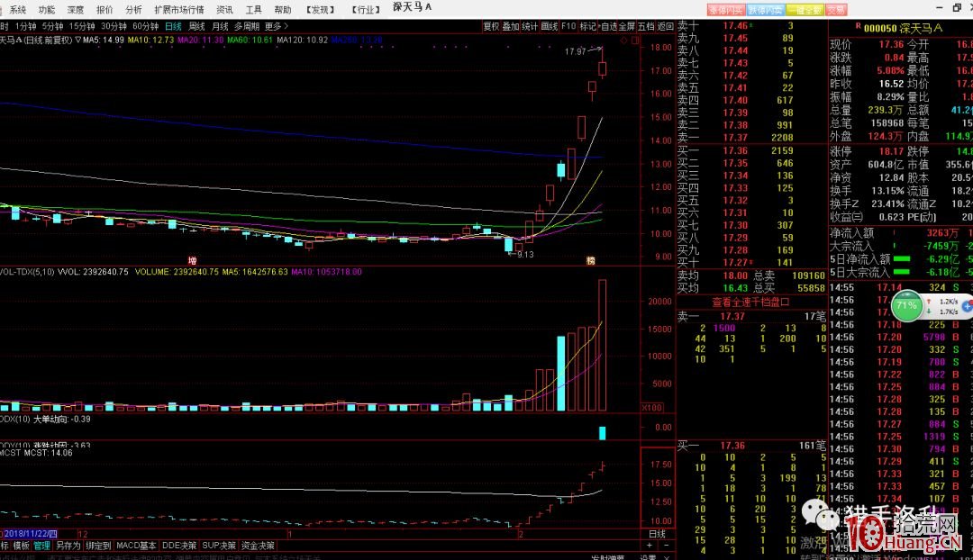
Task: Click the 涨停闪买 quick-buy button
Action: click(725, 10)
